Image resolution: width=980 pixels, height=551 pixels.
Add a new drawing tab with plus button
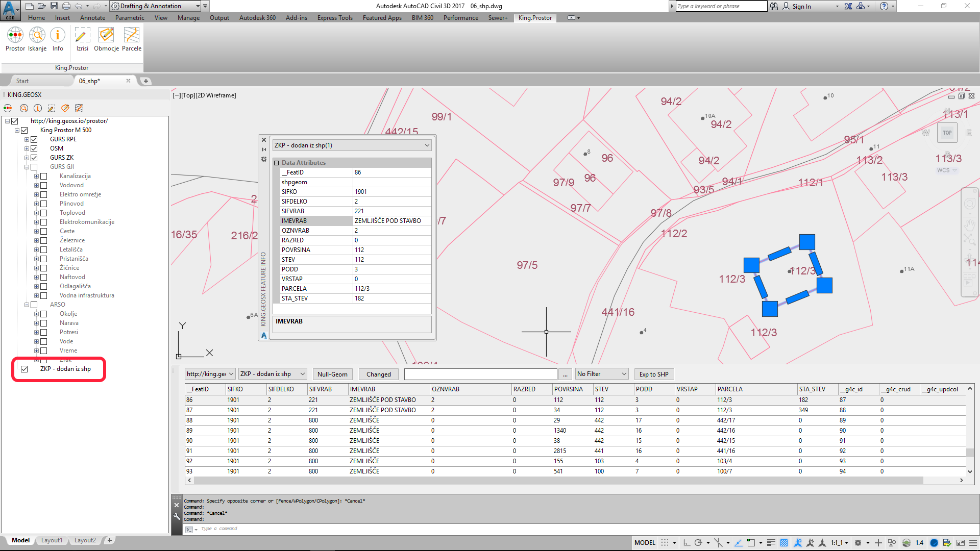tap(146, 81)
